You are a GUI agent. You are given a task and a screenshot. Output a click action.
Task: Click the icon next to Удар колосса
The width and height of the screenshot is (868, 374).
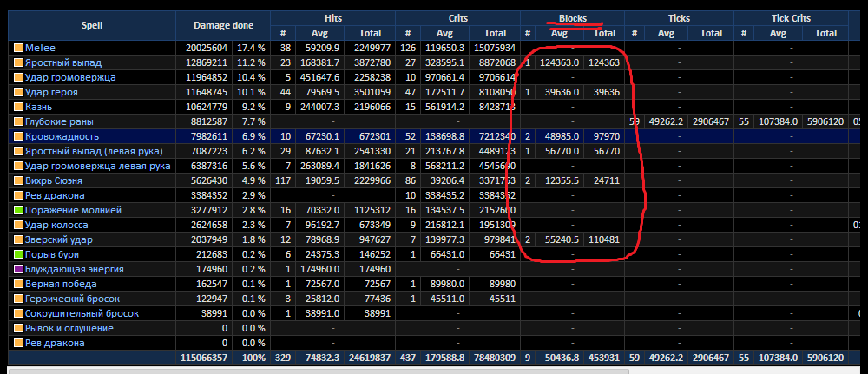click(18, 225)
